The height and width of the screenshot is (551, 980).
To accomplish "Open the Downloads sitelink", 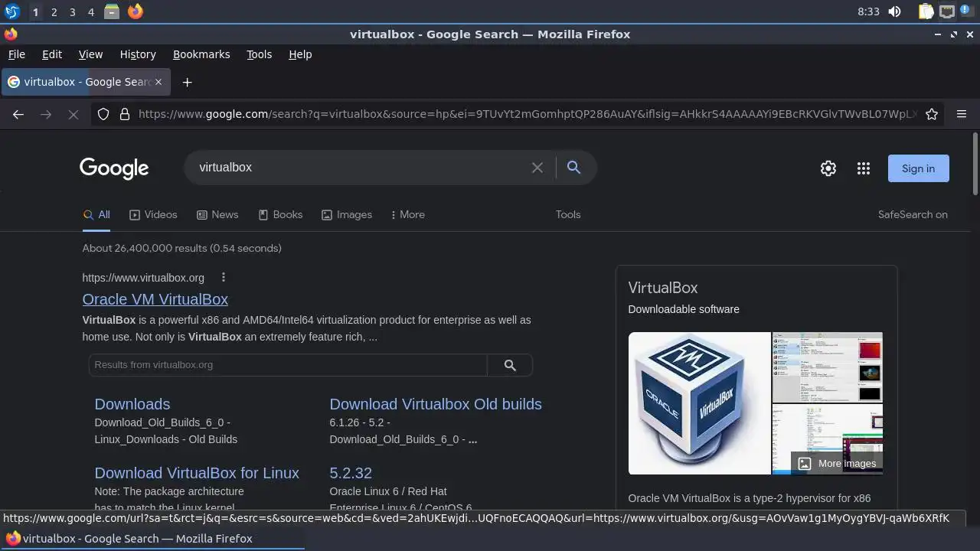I will pyautogui.click(x=132, y=404).
